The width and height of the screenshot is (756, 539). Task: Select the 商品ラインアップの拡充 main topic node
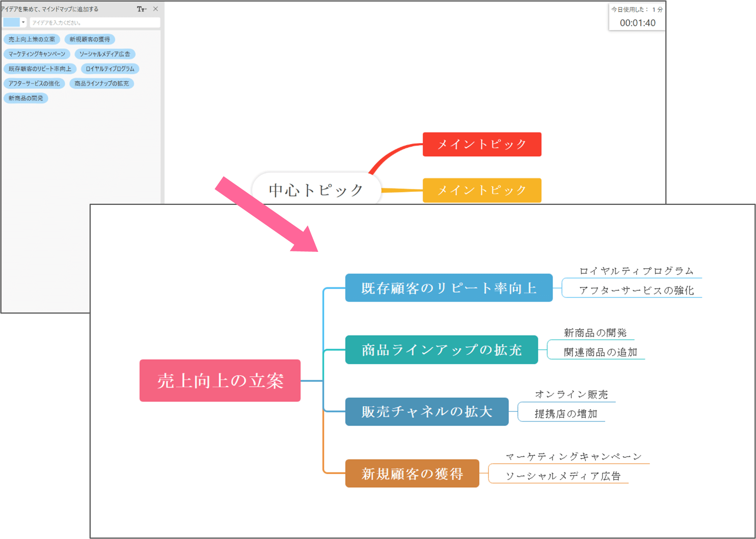coord(441,350)
